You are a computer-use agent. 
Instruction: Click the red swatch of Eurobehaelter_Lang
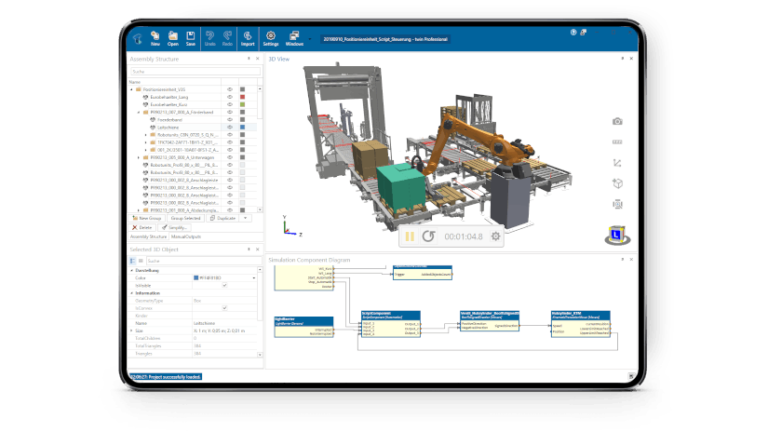coord(242,97)
